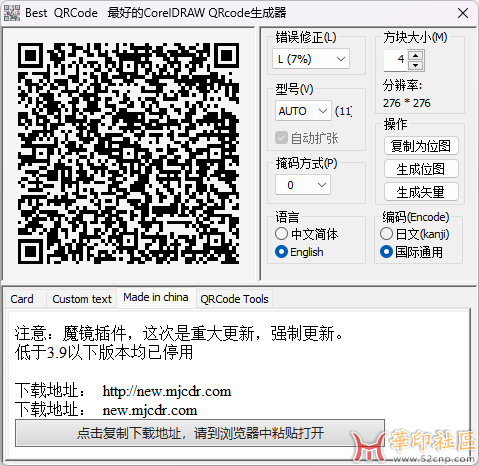
Task: Click the block size input field showing 4
Action: (396, 60)
